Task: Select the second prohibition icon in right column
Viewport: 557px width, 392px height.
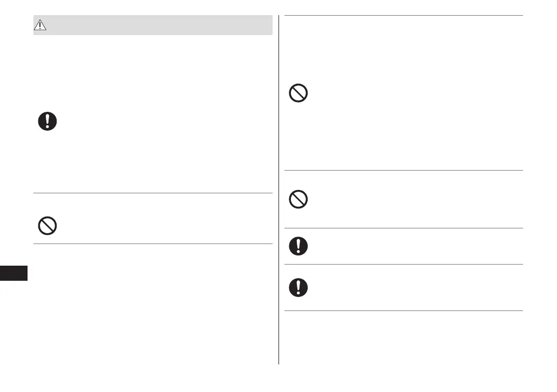Action: click(298, 200)
